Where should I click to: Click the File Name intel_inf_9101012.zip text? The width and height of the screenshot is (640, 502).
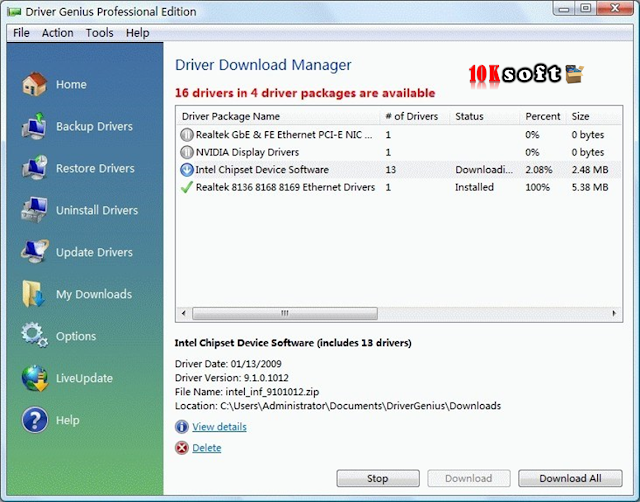[247, 392]
